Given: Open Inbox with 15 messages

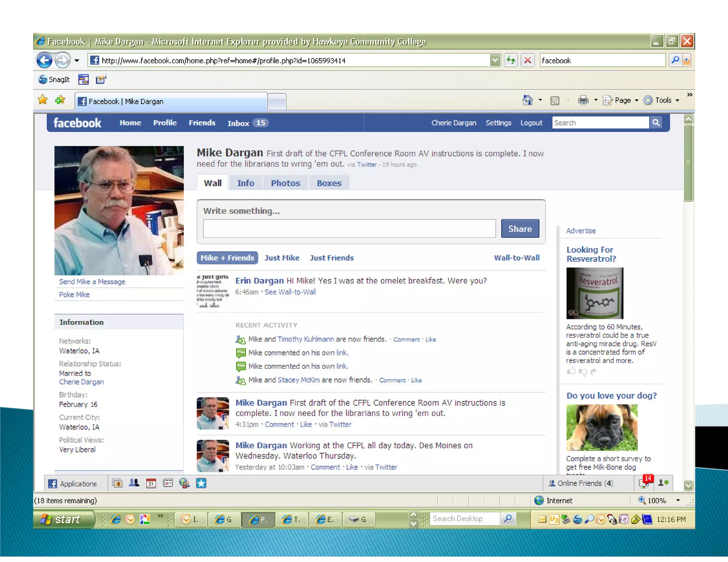Looking at the screenshot, I should pyautogui.click(x=248, y=123).
